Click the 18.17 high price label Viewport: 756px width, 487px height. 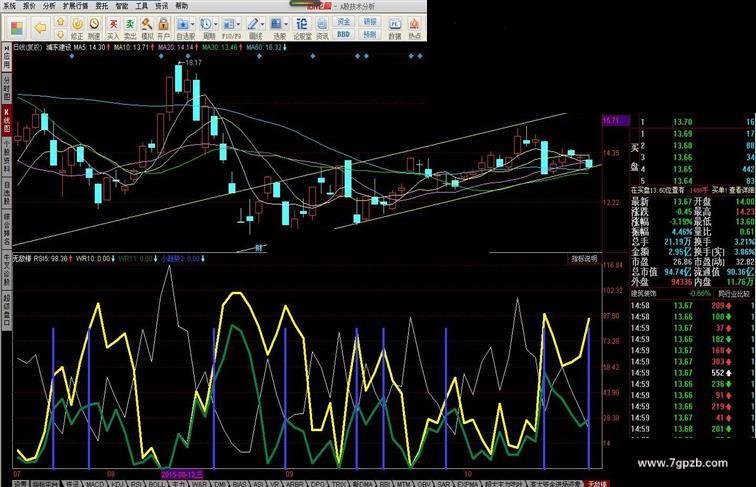193,62
